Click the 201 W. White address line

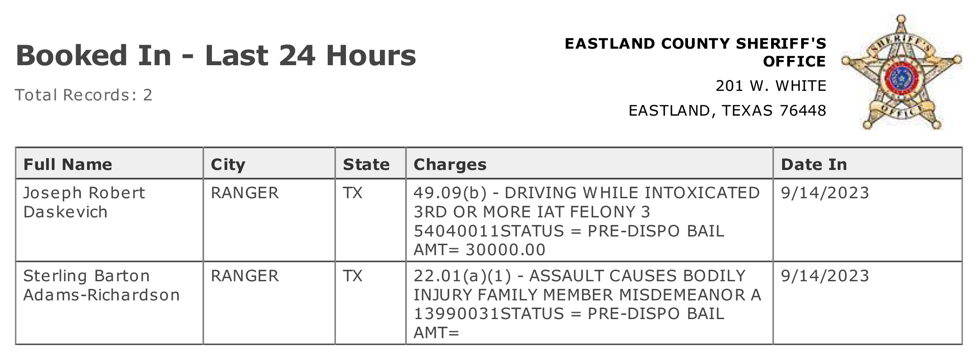(x=771, y=86)
